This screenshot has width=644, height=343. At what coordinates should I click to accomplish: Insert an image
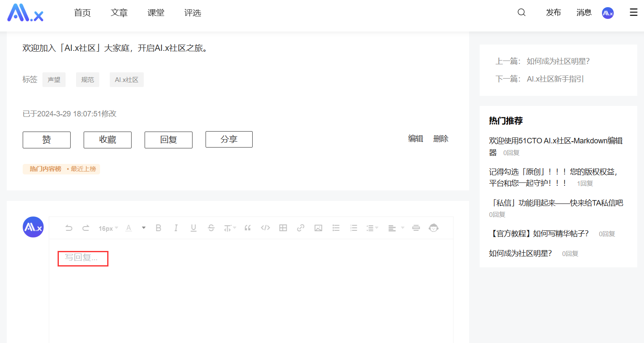click(318, 228)
